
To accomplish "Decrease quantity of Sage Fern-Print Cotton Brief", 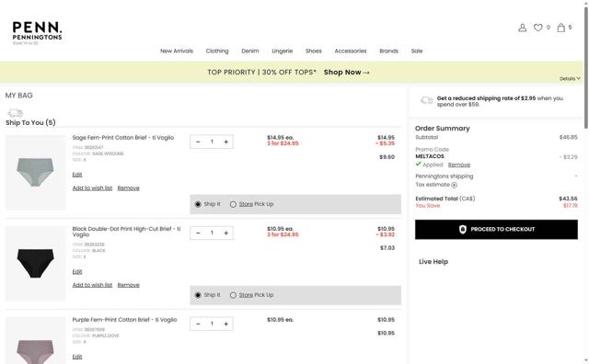I will pos(198,142).
